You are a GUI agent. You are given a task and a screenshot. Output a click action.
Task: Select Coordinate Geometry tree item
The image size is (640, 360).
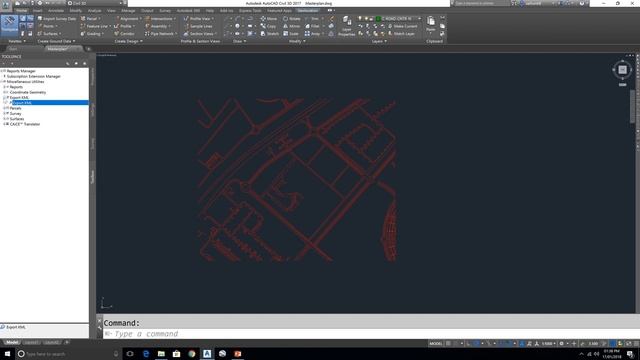[x=27, y=92]
